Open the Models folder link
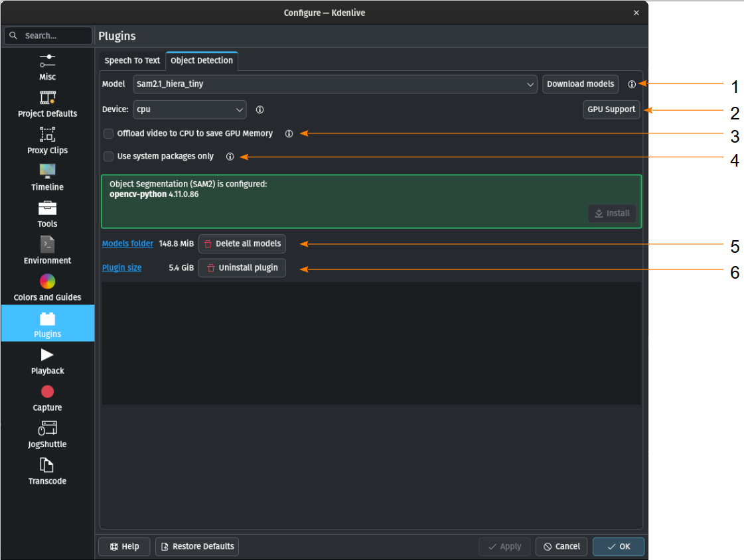 [127, 244]
